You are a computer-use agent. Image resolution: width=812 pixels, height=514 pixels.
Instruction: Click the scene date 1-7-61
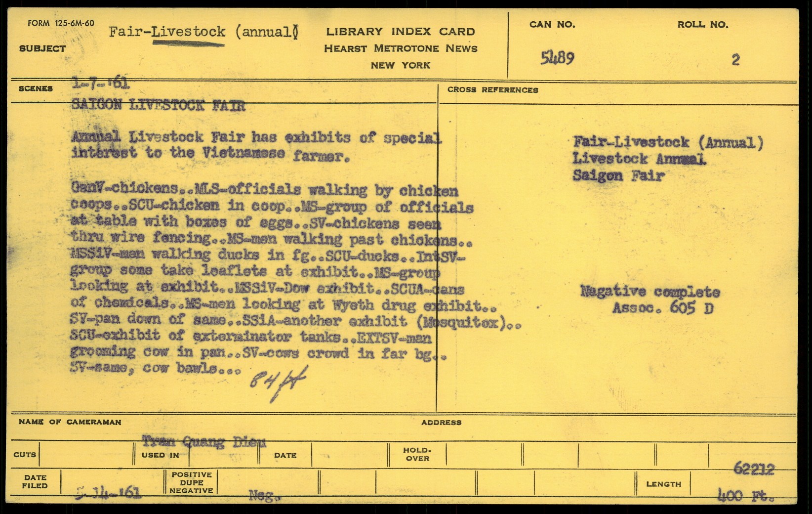(101, 83)
